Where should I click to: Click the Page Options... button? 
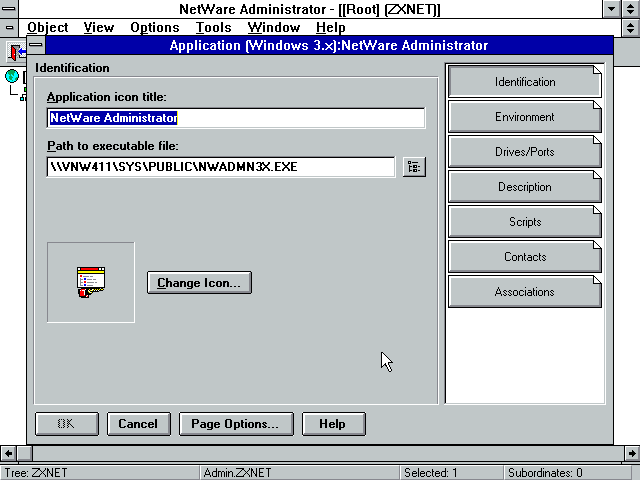pos(236,424)
